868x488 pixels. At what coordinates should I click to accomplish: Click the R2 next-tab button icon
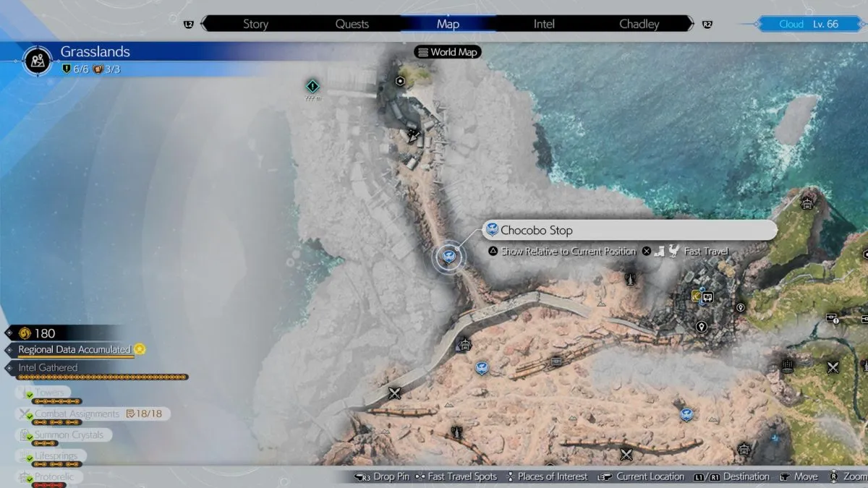tap(707, 24)
